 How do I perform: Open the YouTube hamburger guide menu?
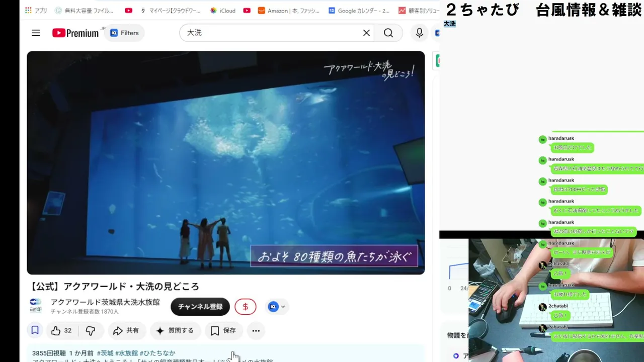36,33
